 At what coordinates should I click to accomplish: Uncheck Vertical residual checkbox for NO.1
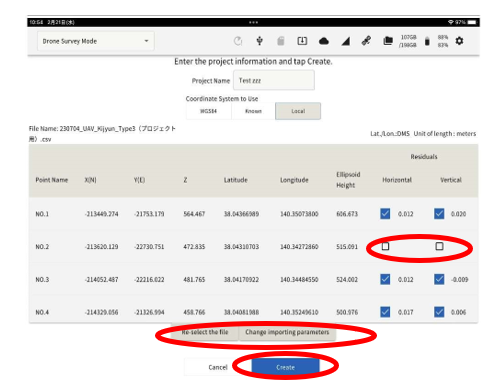click(439, 214)
